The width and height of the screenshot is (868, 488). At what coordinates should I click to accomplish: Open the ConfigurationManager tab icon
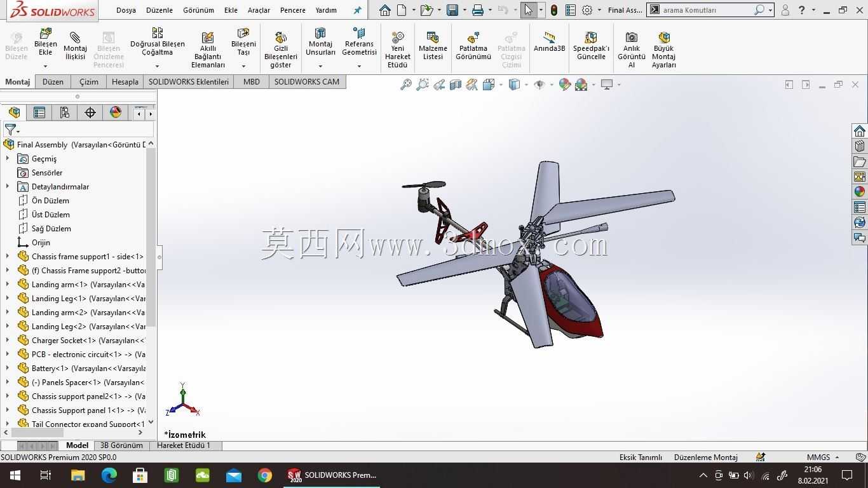click(x=65, y=112)
